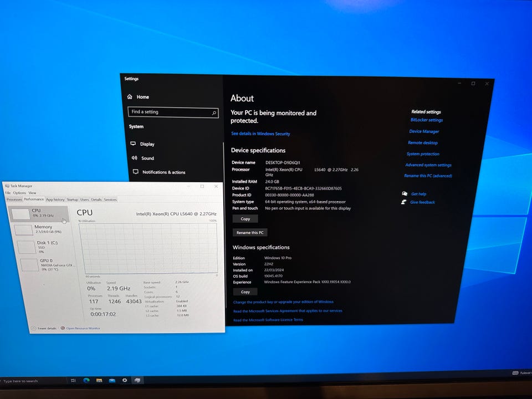Open Read the Microsoft Services Agreement link
The height and width of the screenshot is (399, 532).
click(x=288, y=311)
